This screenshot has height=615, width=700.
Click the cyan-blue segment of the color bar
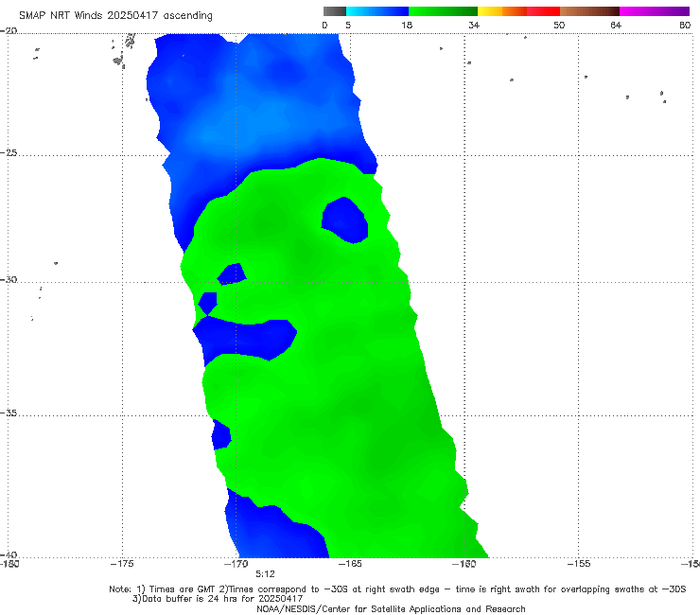click(377, 11)
